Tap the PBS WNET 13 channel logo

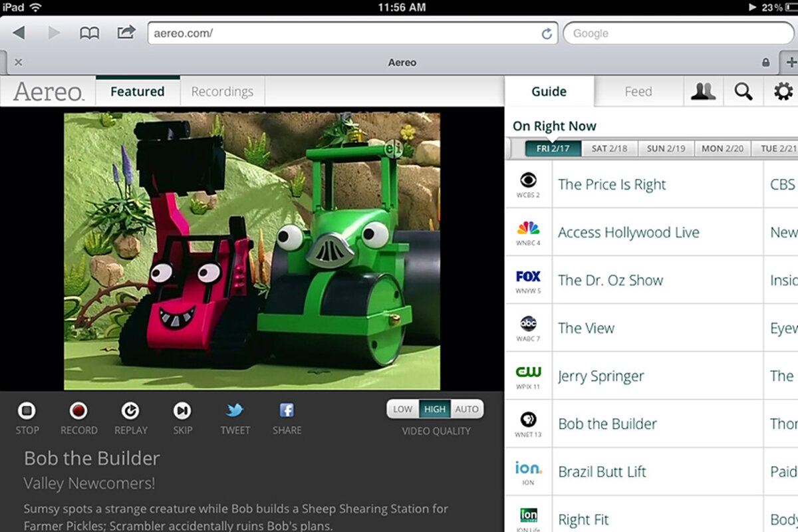529,424
